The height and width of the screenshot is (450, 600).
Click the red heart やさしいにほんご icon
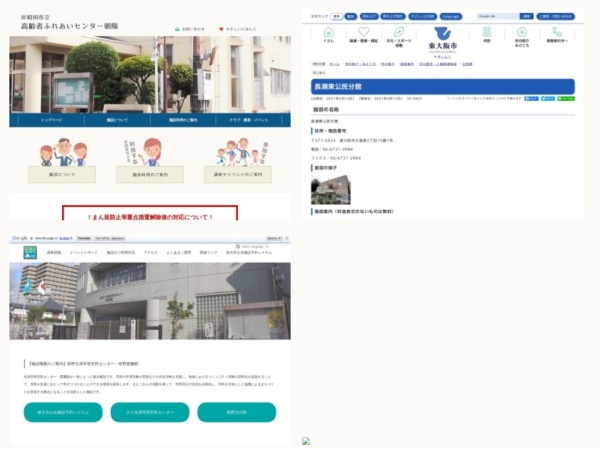pos(221,29)
